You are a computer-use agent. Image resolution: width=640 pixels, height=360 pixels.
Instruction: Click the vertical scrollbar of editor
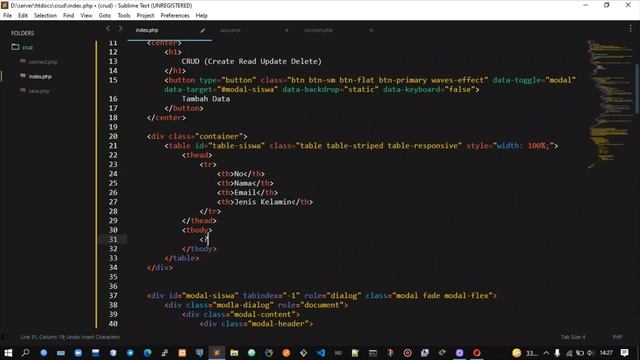[637, 88]
